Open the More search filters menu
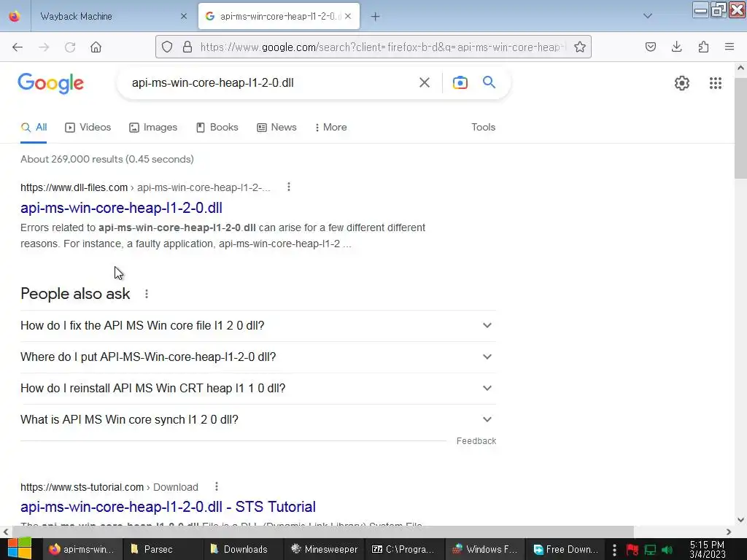The width and height of the screenshot is (747, 560). pyautogui.click(x=330, y=127)
